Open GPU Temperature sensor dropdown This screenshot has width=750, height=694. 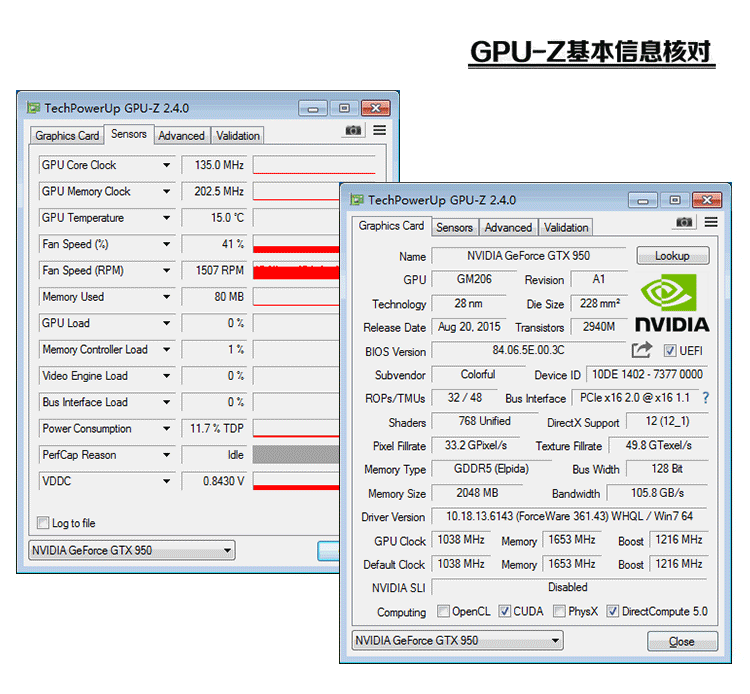point(166,218)
